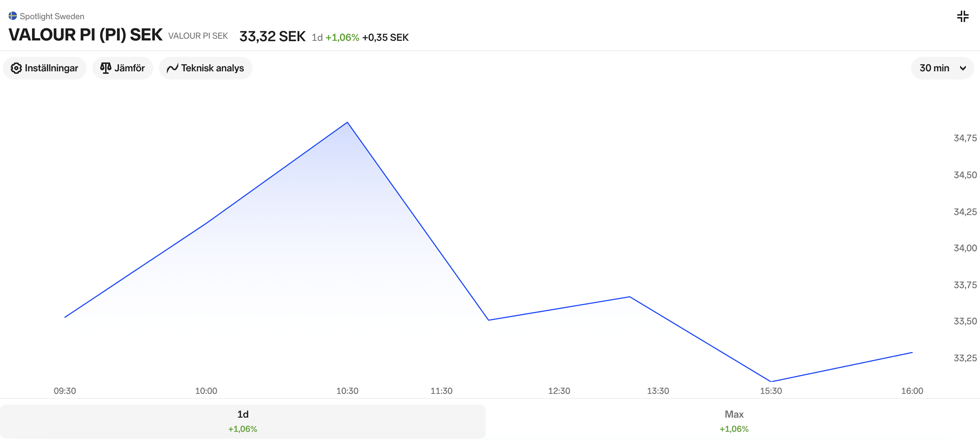Viewport: 980px width, 440px height.
Task: Click the chart low point at 15:30
Action: tap(771, 381)
